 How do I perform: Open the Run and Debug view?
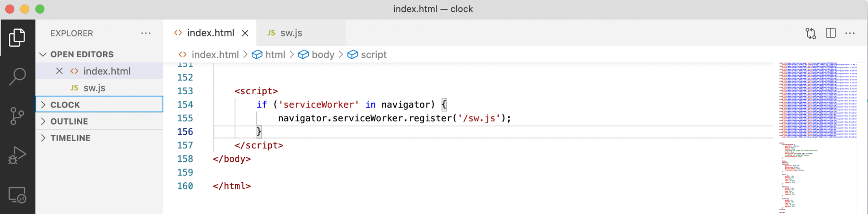pos(17,155)
